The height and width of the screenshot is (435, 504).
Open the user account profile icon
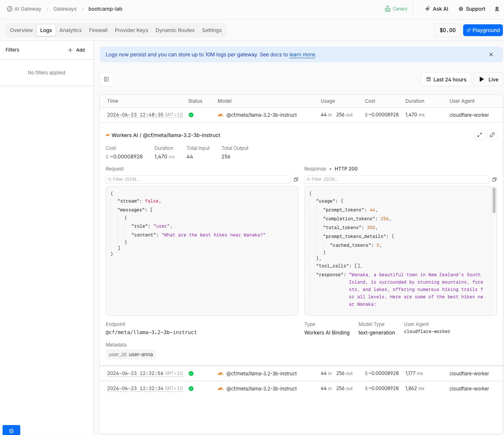click(497, 9)
